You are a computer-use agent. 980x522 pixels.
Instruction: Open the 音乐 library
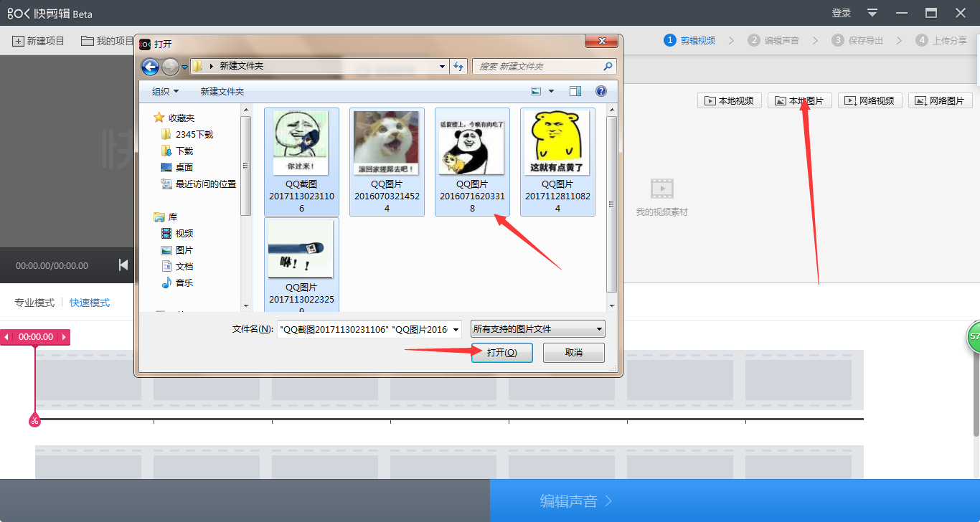click(x=177, y=283)
